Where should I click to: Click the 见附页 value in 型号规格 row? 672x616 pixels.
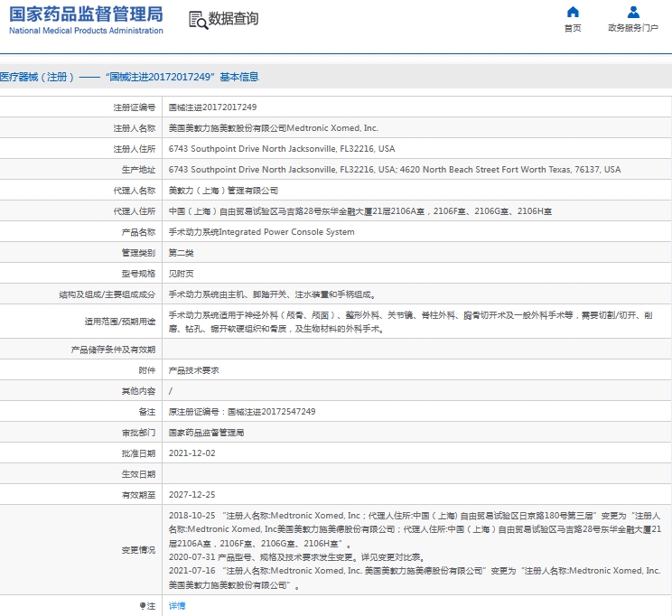coord(181,274)
